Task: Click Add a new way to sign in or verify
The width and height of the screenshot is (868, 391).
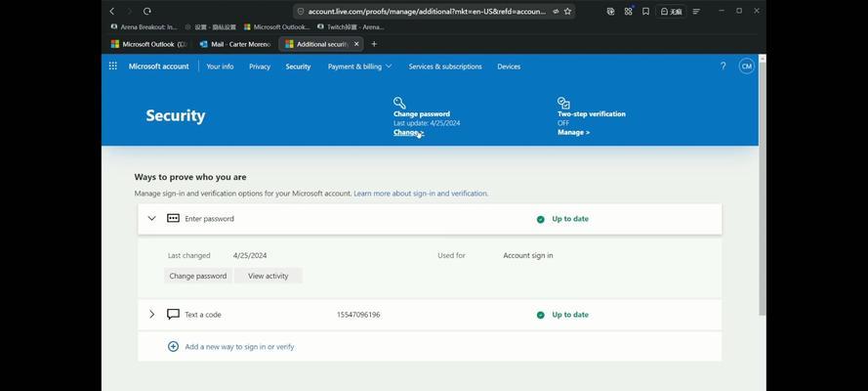Action: [239, 347]
